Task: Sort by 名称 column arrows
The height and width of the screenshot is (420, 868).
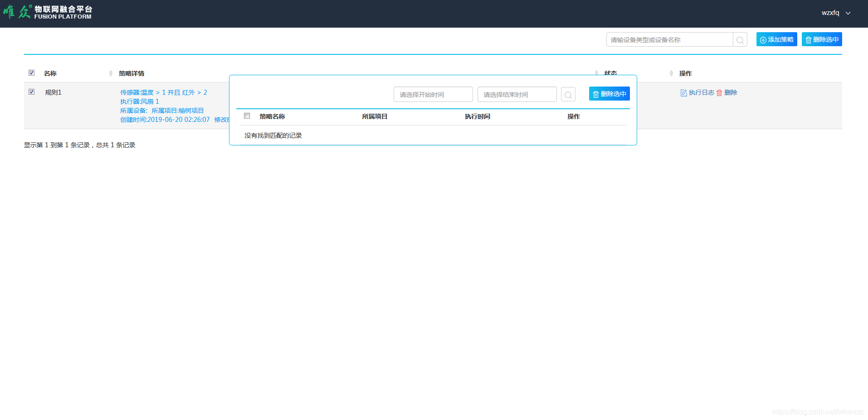Action: (x=111, y=73)
